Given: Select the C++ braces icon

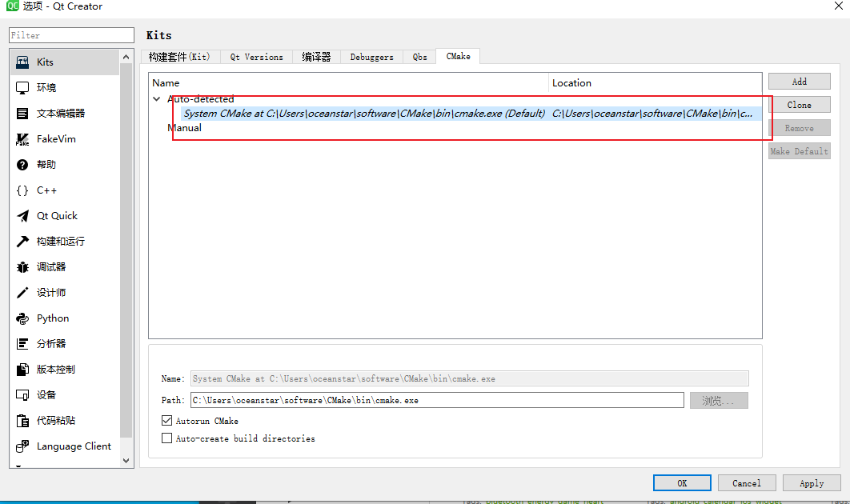Looking at the screenshot, I should click(22, 190).
